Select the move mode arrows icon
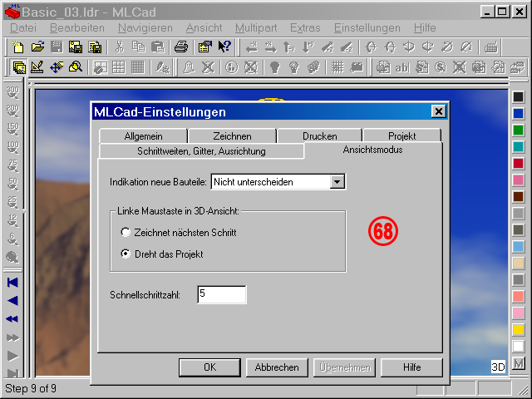Viewport: 532px width, 399px height. [57, 67]
